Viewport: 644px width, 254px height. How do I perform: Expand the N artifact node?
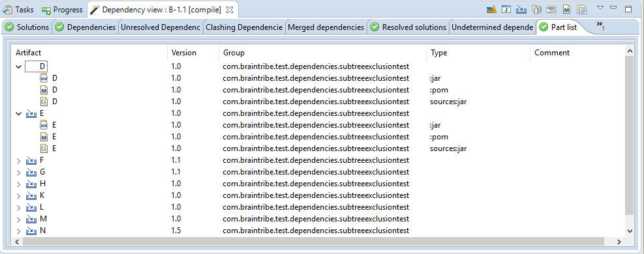pyautogui.click(x=18, y=231)
